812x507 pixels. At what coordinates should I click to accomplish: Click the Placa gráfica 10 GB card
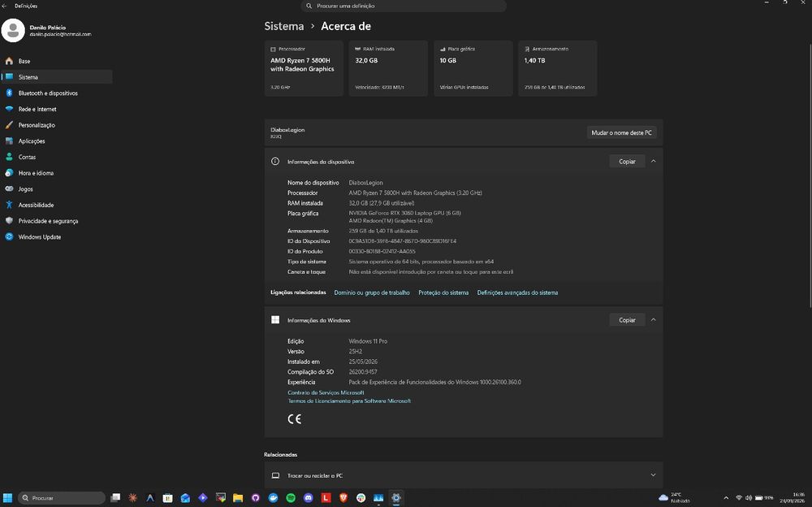click(x=473, y=68)
